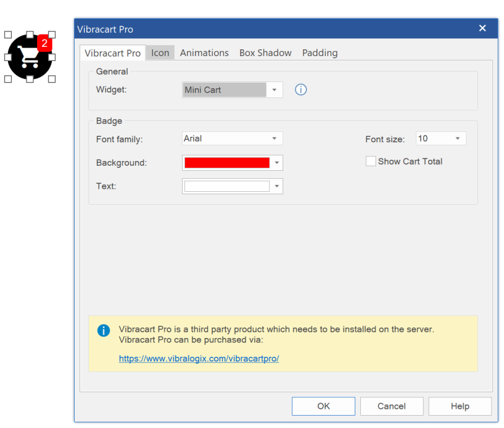
Task: Click the Cancel button
Action: tap(392, 406)
